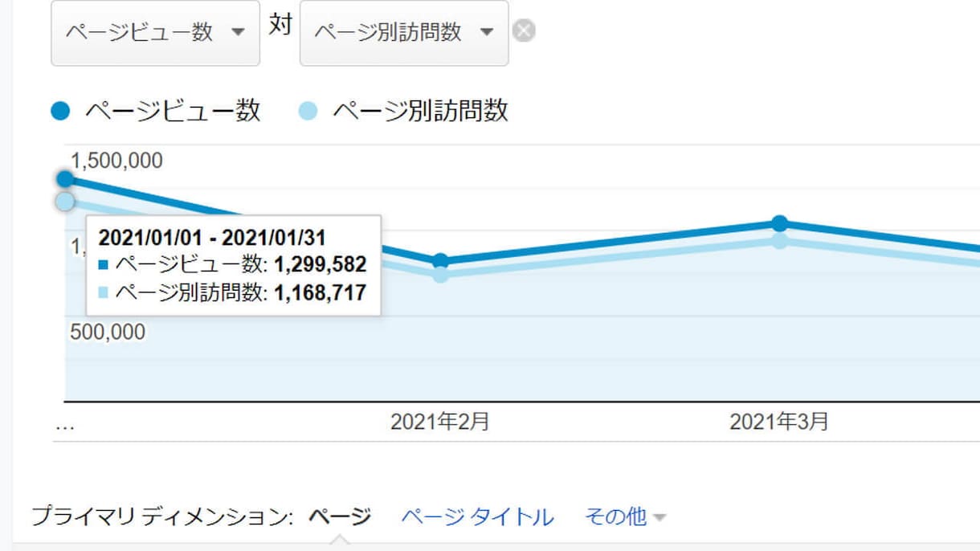Click the プライマリ ディメンション label
The width and height of the screenshot is (980, 551).
pos(162,516)
